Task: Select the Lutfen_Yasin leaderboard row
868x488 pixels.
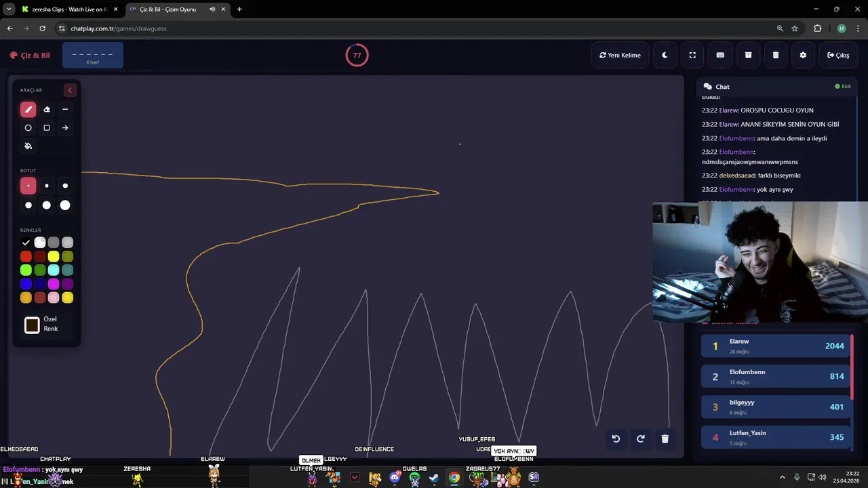Action: tap(776, 437)
